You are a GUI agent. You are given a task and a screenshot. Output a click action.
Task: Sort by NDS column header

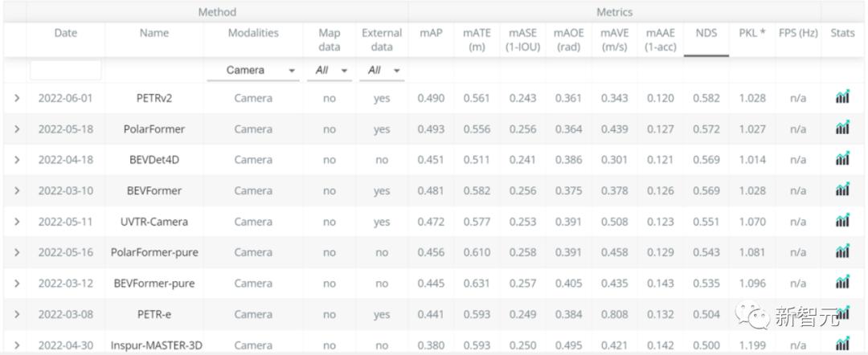(706, 33)
